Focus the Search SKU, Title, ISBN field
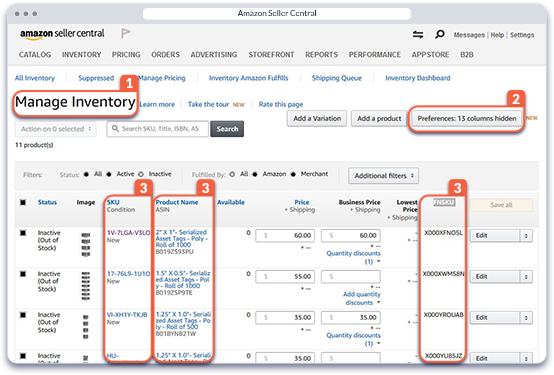The height and width of the screenshot is (375, 554). pos(158,129)
